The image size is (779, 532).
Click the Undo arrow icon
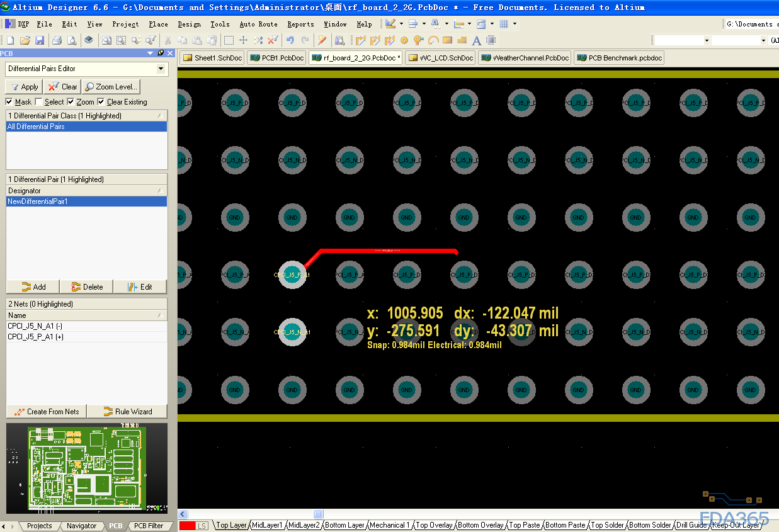[290, 40]
